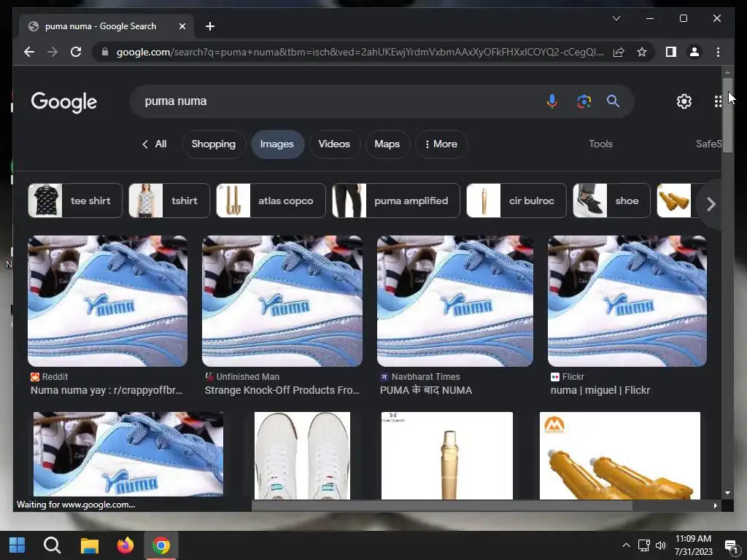Bookmark this page with the star icon

tap(642, 52)
